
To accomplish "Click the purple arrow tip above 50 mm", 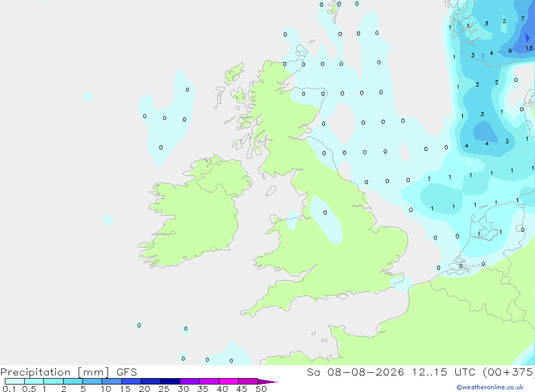I will coord(267,381).
